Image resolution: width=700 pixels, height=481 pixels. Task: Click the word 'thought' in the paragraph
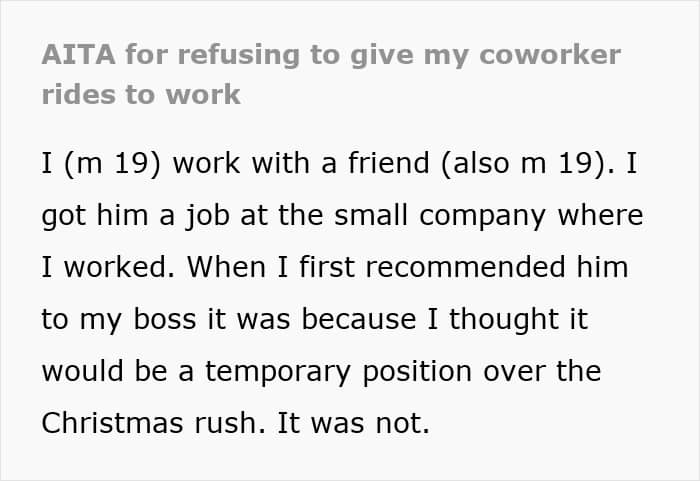point(504,321)
